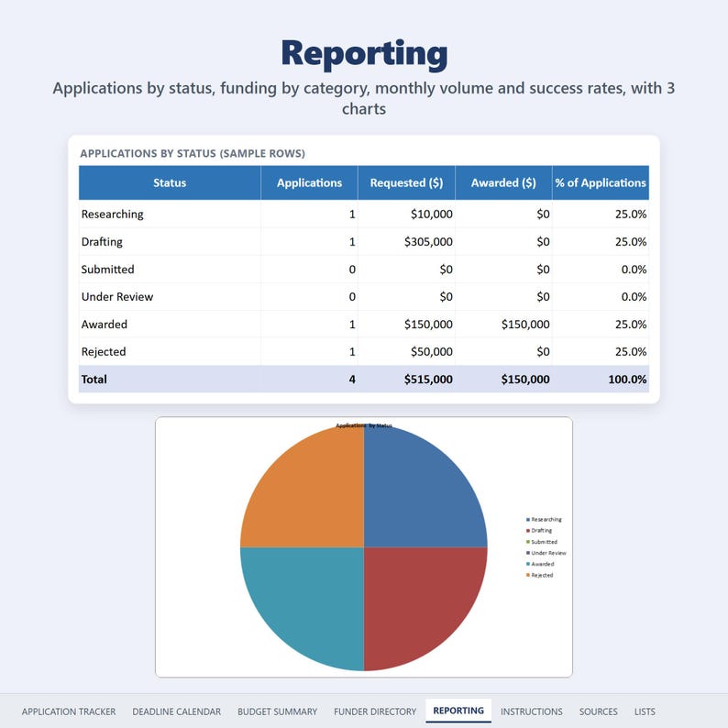Select the Reporting tab
Screen dimensions: 728x728
458,711
